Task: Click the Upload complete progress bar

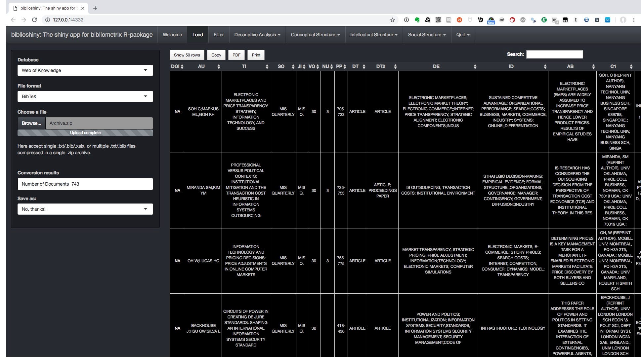Action: pos(85,133)
